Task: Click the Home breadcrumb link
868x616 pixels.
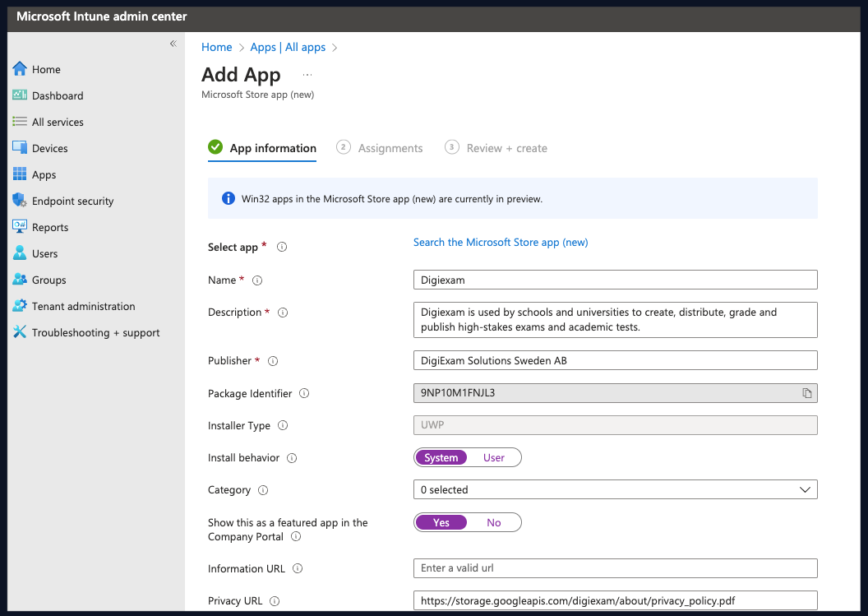Action: 216,47
